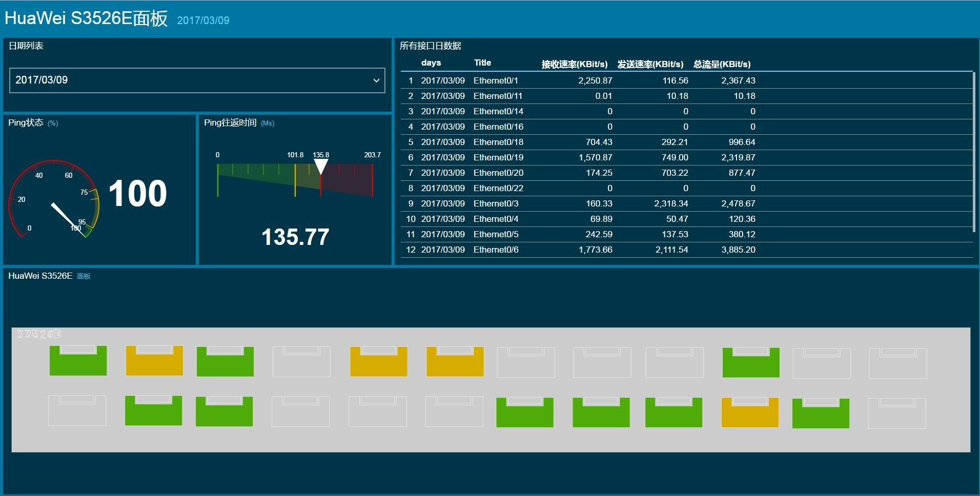Click the days column header
Viewport: 980px width, 496px height.
[431, 63]
